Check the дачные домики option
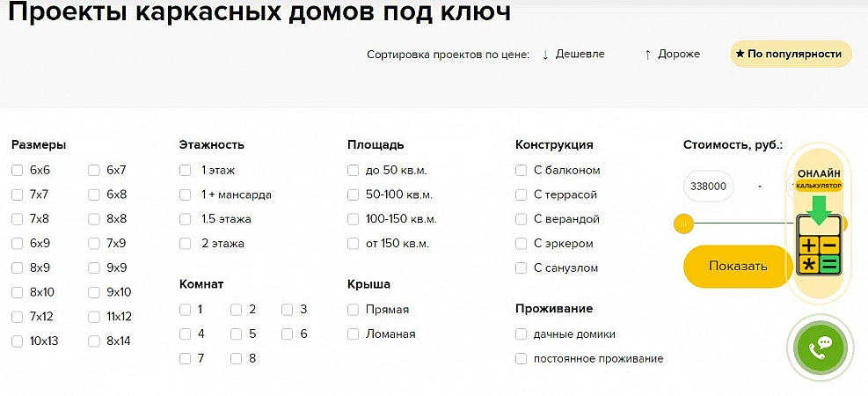868x396 pixels. pos(521,334)
